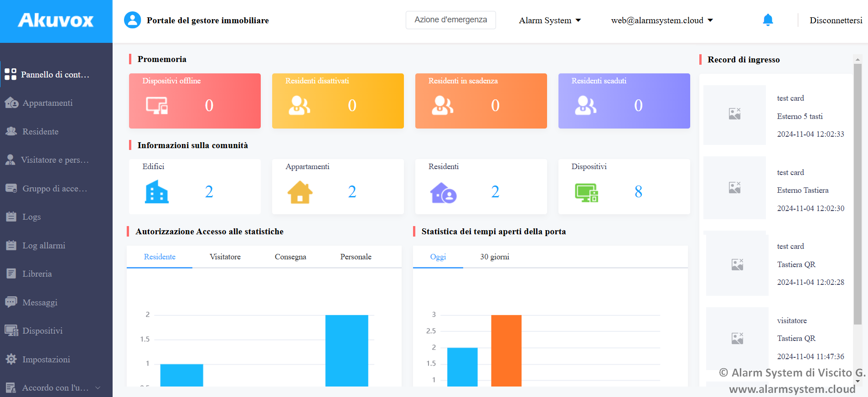Viewport: 868px width, 397px height.
Task: Select the Residente statistics tab
Action: click(160, 257)
